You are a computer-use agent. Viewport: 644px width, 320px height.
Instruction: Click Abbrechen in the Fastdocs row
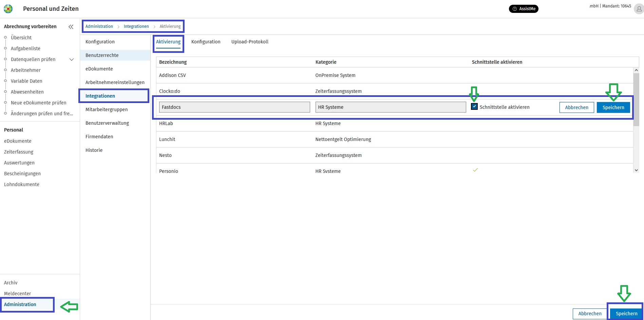[x=576, y=107]
